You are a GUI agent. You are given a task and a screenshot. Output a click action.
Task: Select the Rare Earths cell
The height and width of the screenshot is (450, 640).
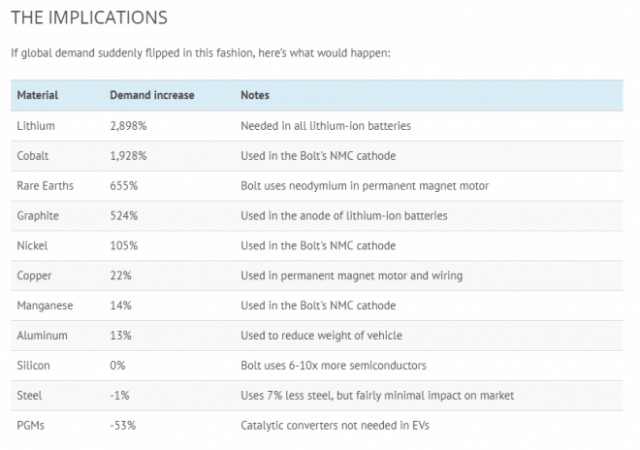tap(45, 186)
